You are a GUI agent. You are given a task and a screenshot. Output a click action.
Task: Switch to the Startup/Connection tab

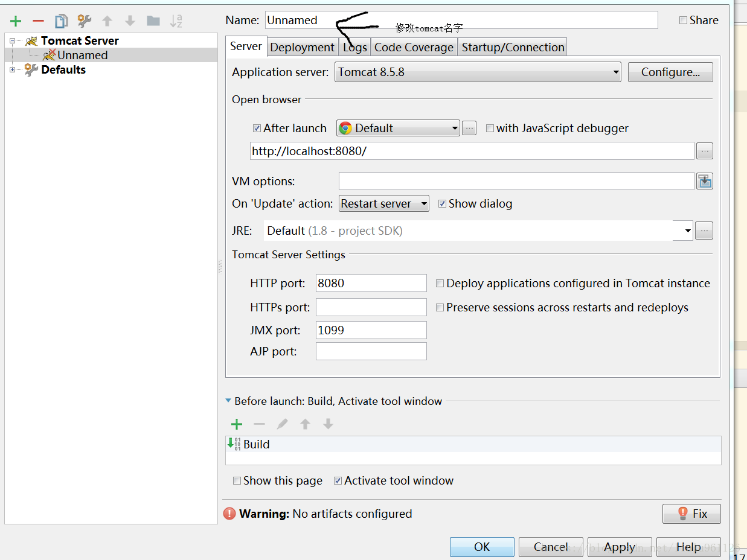coord(513,47)
